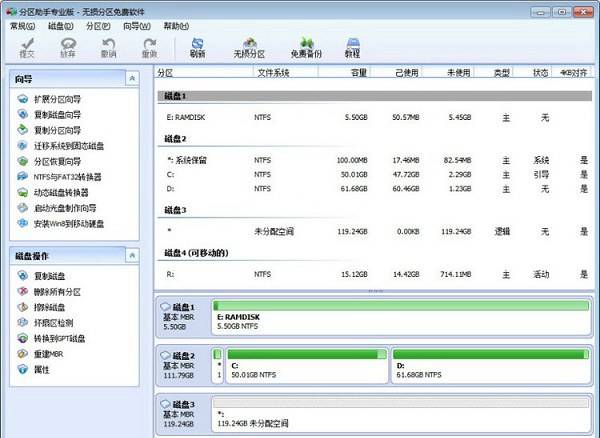
Task: Open the 教程 (Tutorial) toolbar icon
Action: pos(352,47)
